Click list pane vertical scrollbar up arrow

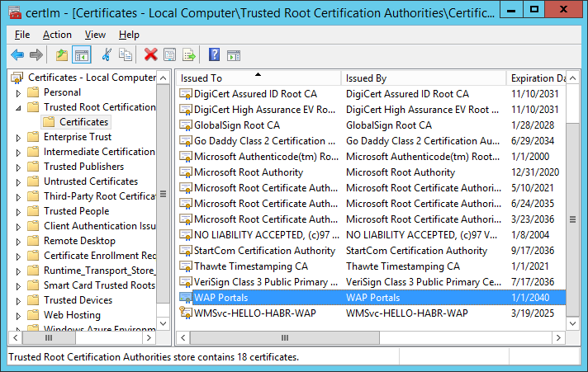(x=572, y=78)
